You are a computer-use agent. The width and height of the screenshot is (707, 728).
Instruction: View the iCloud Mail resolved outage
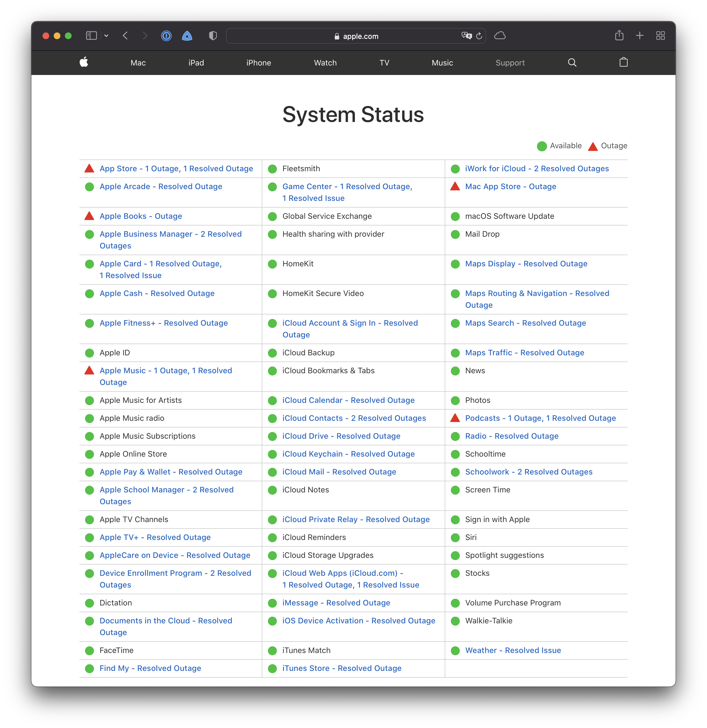click(339, 472)
